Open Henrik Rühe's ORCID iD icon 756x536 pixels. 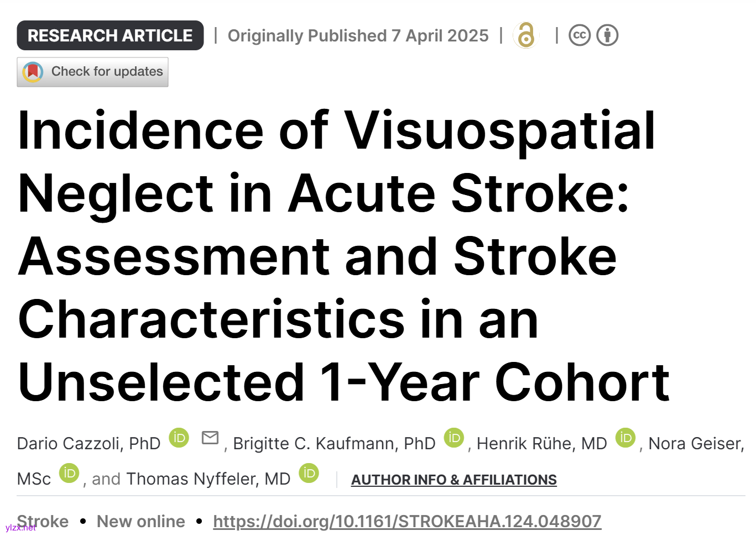pyautogui.click(x=625, y=438)
